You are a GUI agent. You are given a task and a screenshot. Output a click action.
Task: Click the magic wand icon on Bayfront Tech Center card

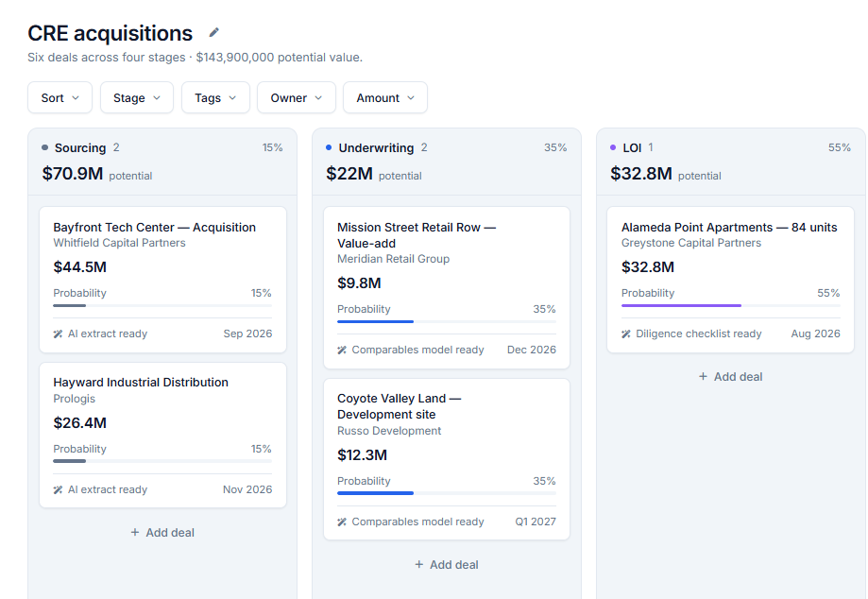point(58,334)
